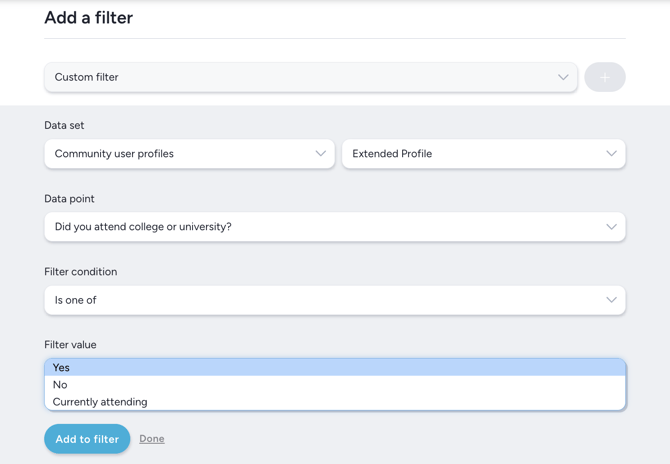The width and height of the screenshot is (670, 464).
Task: Click the 'Add to filter' button
Action: coord(87,439)
